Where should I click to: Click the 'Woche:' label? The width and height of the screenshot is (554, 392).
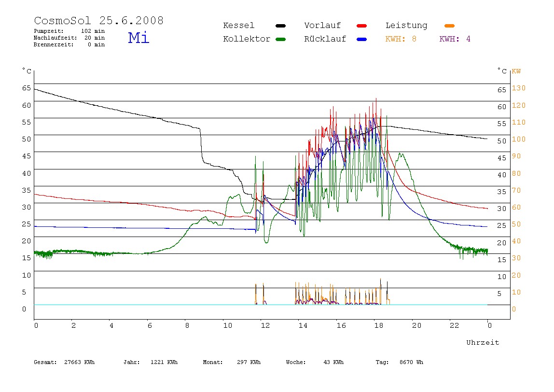point(296,362)
